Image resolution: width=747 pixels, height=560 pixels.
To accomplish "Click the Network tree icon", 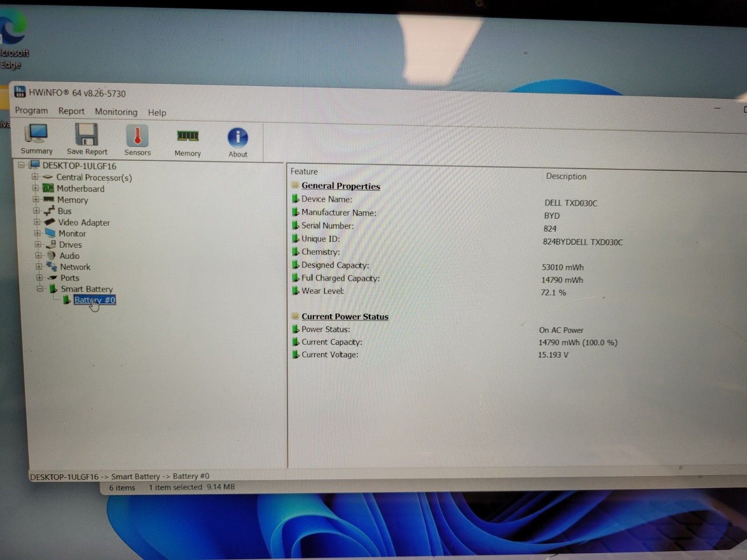I will point(52,266).
